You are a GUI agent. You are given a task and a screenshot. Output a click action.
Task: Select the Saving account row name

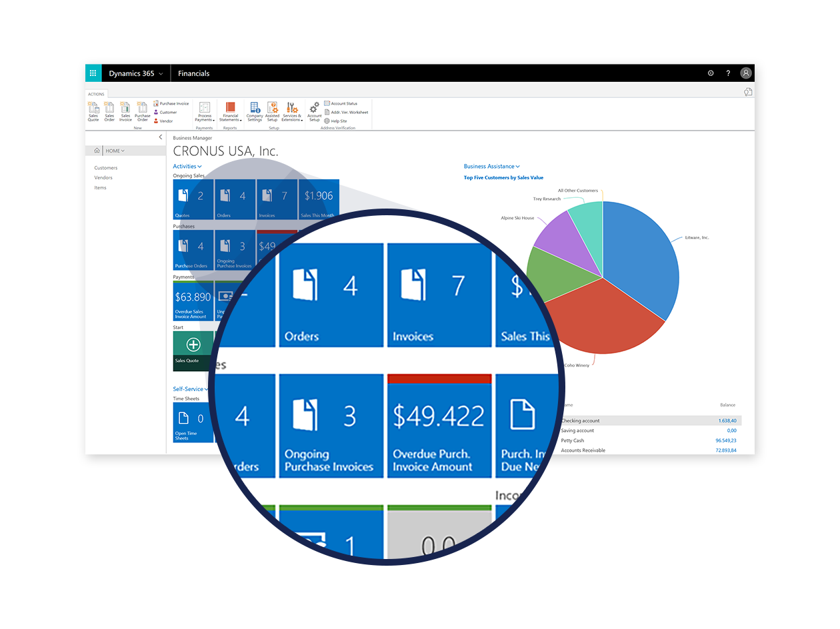coord(579,431)
